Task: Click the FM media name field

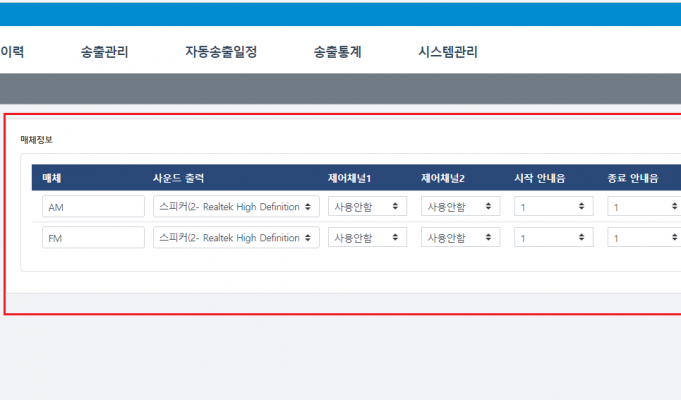Action: point(93,237)
